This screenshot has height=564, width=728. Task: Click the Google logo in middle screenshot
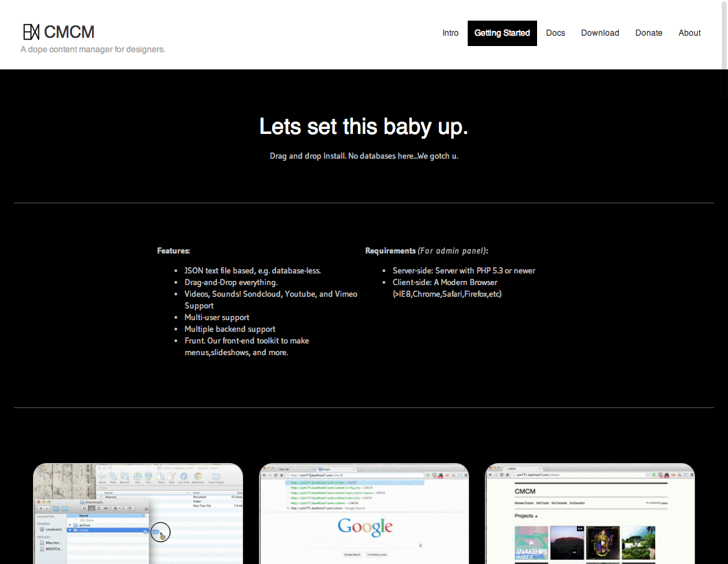point(365,527)
